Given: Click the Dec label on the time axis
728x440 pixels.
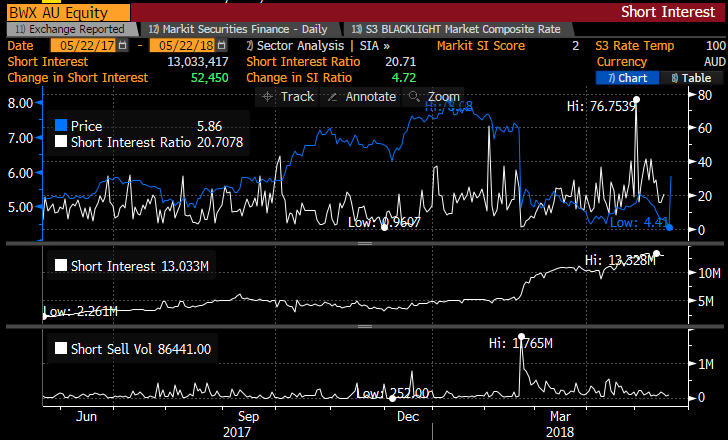Looking at the screenshot, I should tap(408, 416).
